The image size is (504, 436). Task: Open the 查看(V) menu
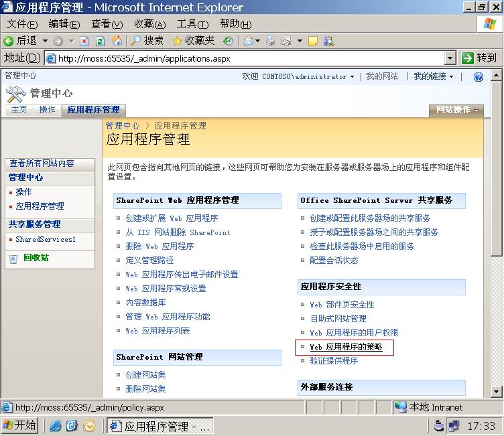[107, 24]
